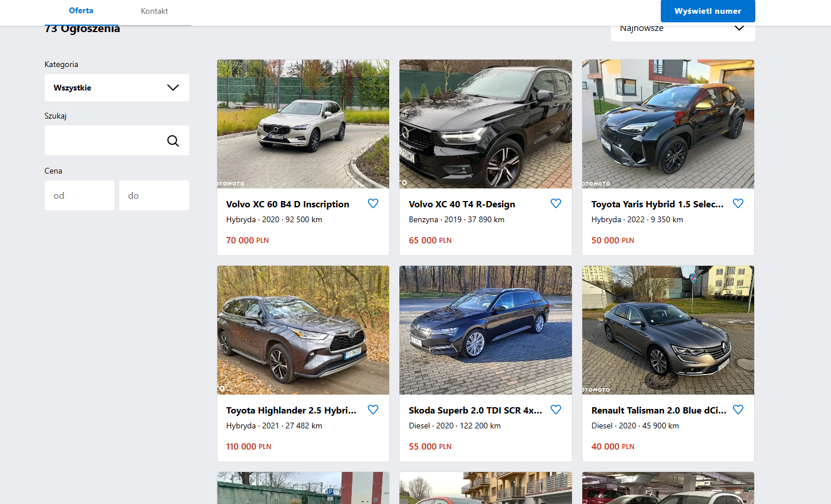Open Volvo XC 40 T4 R-Design title
The height and width of the screenshot is (504, 831).
click(x=462, y=204)
